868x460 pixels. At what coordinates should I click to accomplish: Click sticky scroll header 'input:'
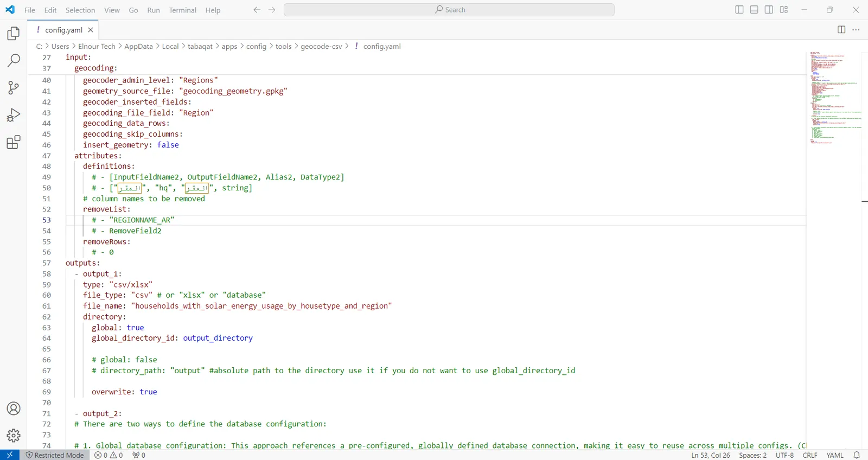pyautogui.click(x=79, y=57)
